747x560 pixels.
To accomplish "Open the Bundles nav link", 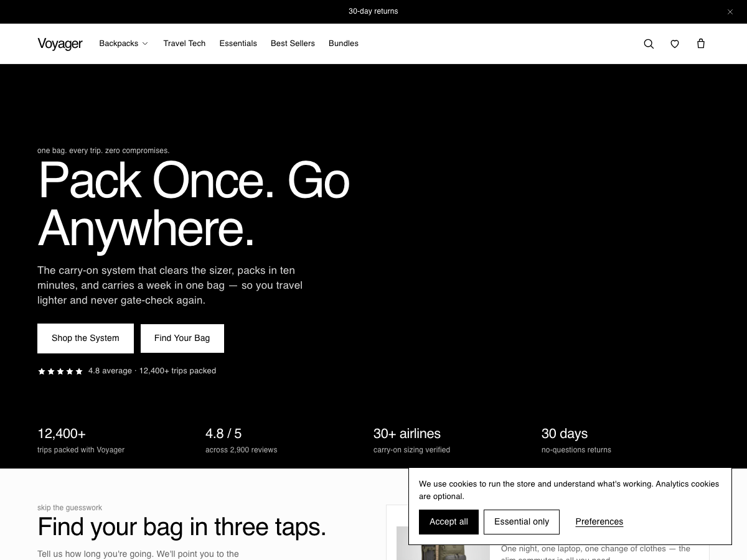I will pos(344,44).
